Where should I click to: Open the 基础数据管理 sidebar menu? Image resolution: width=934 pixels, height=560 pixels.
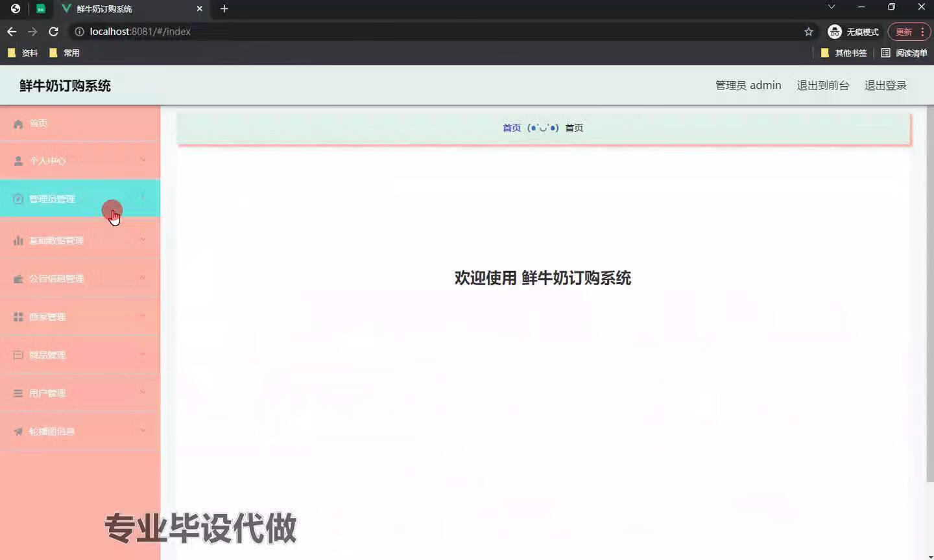tap(80, 240)
